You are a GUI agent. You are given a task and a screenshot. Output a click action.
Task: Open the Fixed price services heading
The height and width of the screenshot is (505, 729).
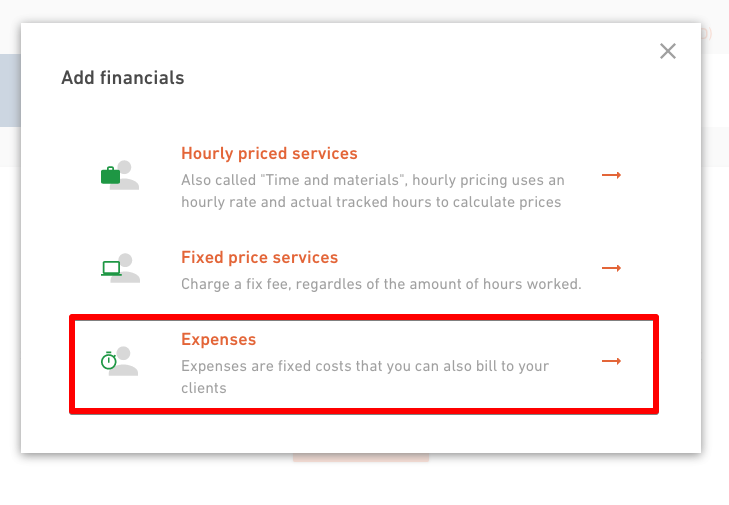click(259, 257)
